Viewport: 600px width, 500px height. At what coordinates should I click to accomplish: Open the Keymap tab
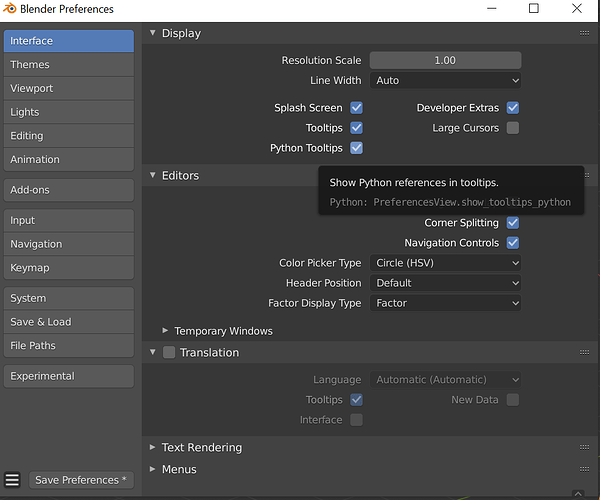click(69, 268)
